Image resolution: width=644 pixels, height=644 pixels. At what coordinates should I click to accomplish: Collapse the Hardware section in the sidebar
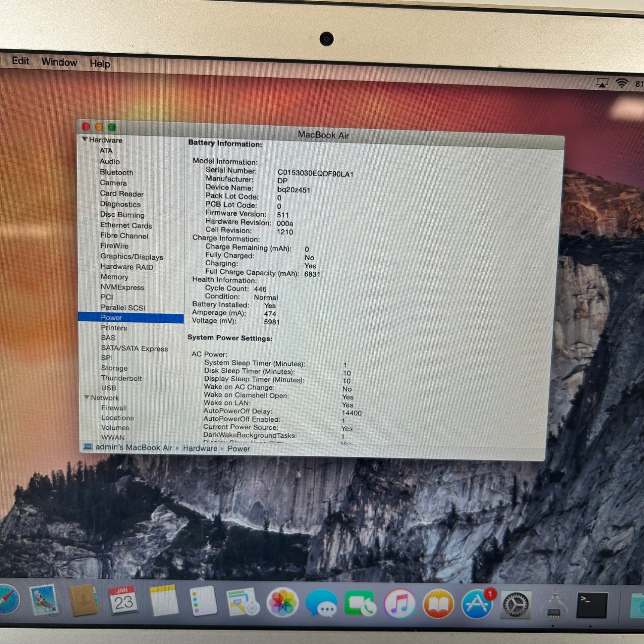(85, 140)
